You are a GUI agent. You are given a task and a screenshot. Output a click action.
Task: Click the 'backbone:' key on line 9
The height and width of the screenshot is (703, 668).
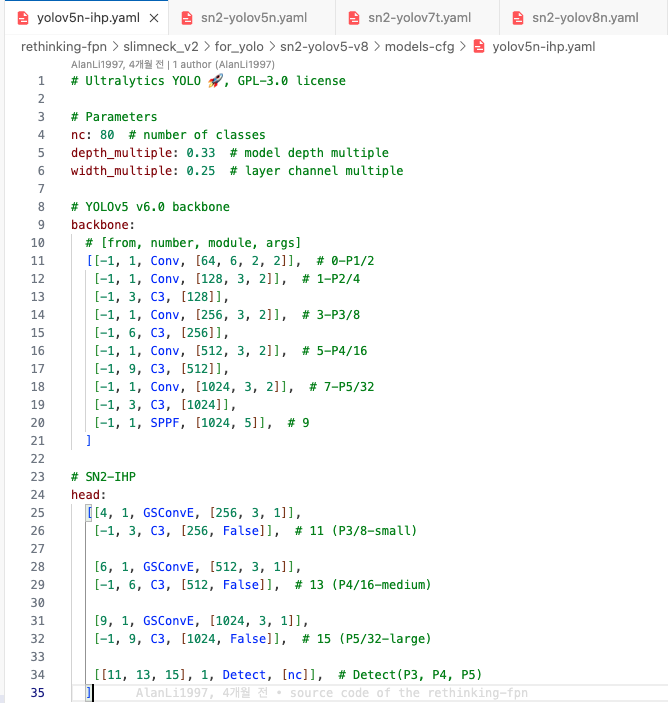pyautogui.click(x=103, y=225)
